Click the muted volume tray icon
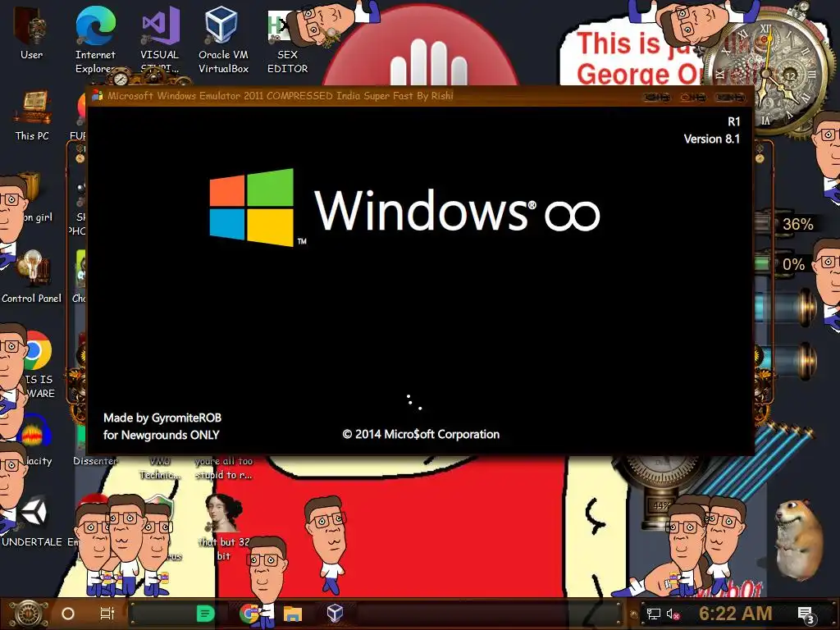840x630 pixels. click(x=673, y=614)
